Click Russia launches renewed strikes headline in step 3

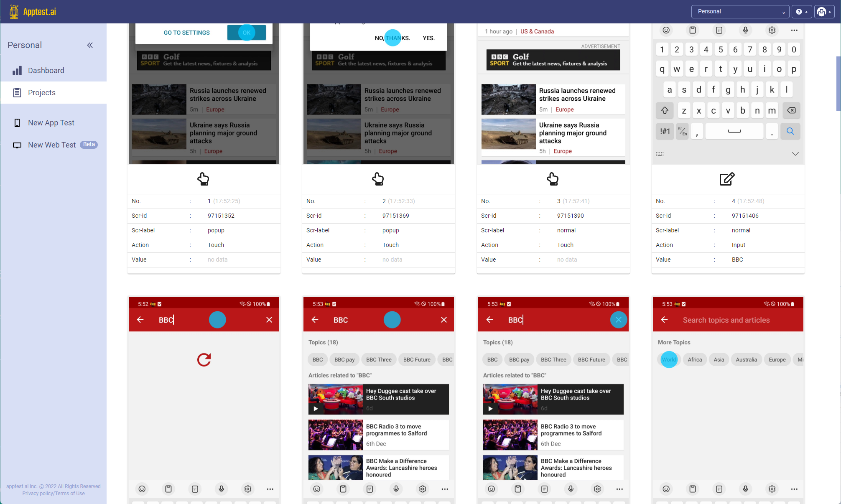pos(577,94)
